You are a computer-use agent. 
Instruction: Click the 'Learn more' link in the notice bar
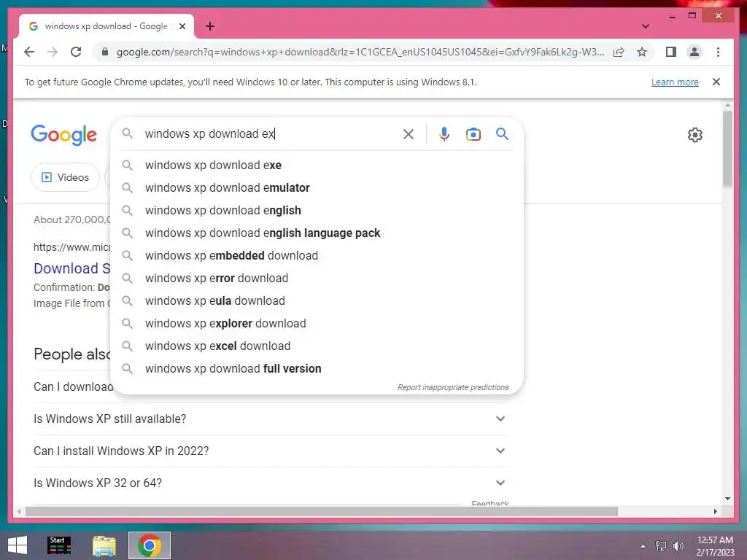(675, 82)
